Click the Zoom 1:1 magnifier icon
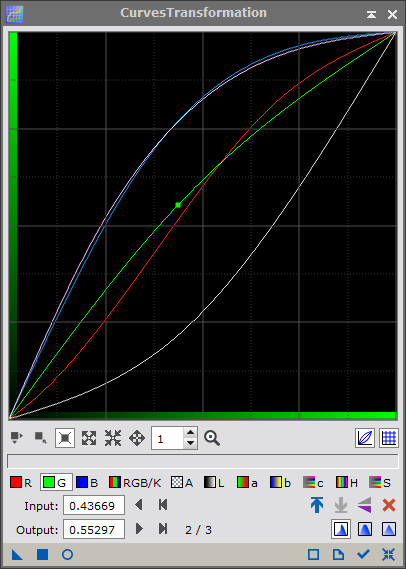The image size is (406, 569). tap(212, 438)
